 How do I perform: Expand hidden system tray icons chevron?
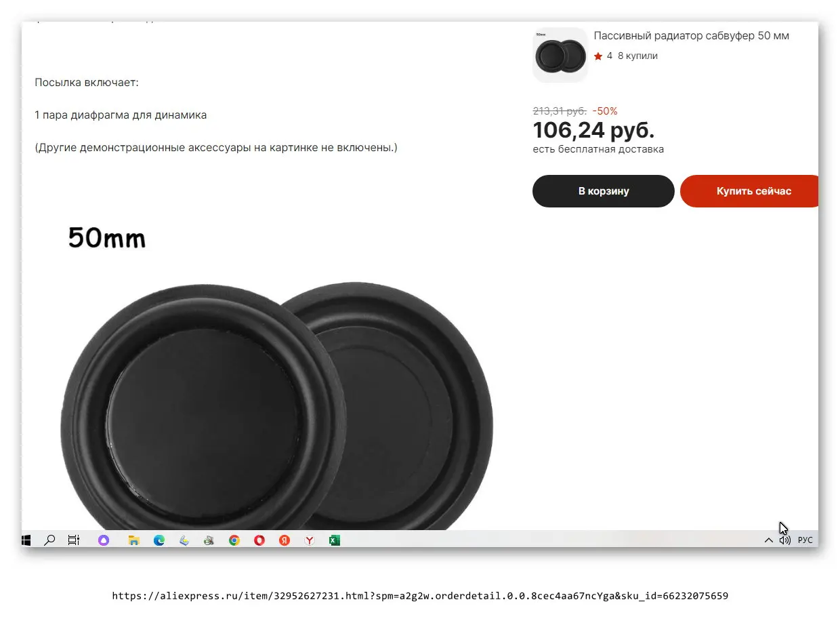click(768, 540)
